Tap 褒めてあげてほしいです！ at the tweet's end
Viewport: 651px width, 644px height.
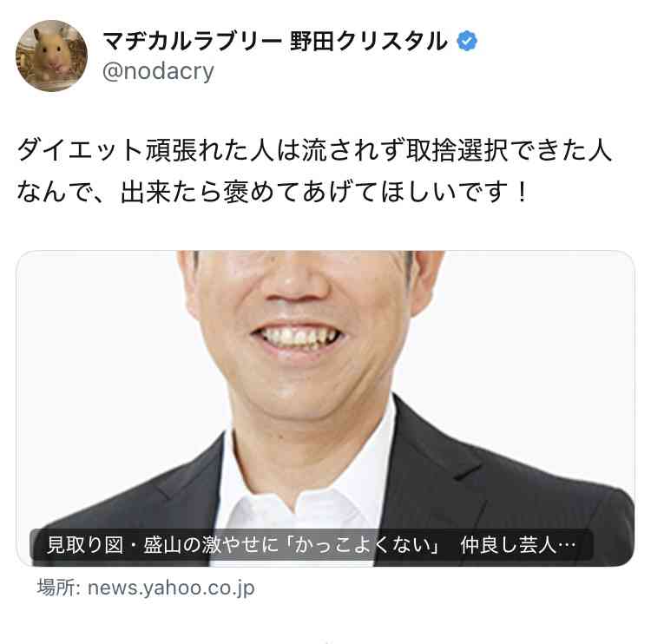pyautogui.click(x=376, y=192)
